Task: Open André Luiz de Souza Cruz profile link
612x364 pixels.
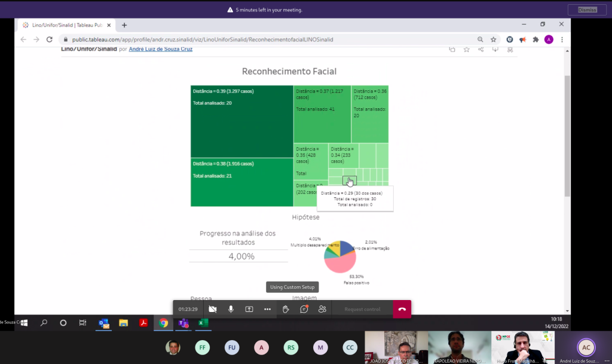Action: (x=160, y=49)
